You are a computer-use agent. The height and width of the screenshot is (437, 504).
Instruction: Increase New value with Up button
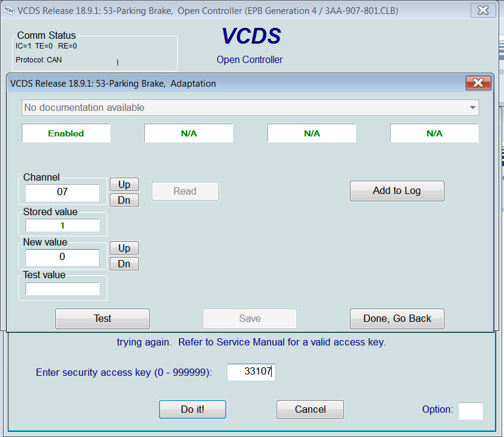[124, 248]
